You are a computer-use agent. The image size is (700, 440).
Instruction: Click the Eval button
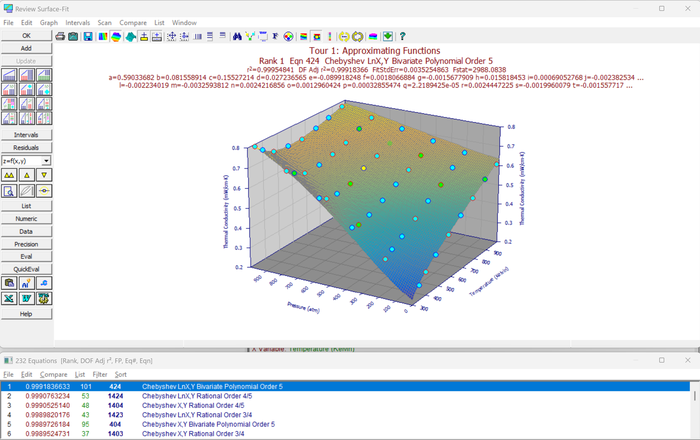point(26,257)
